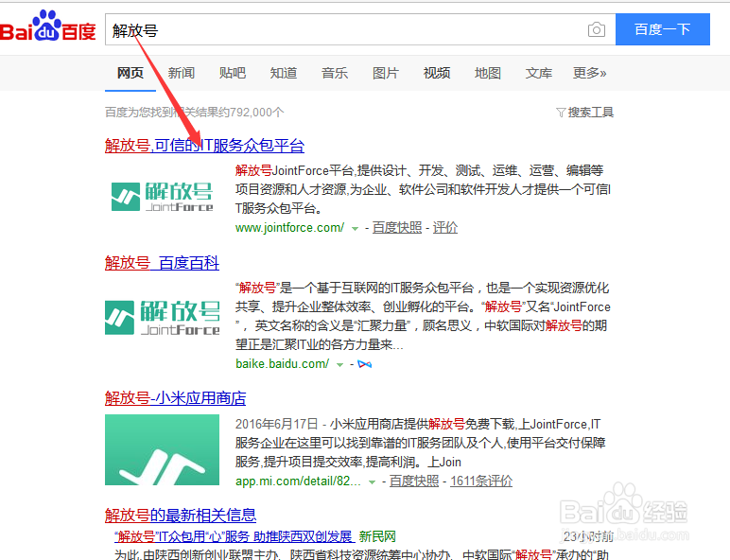
Task: Open the 解放号_百度百科 result
Action: (x=162, y=263)
